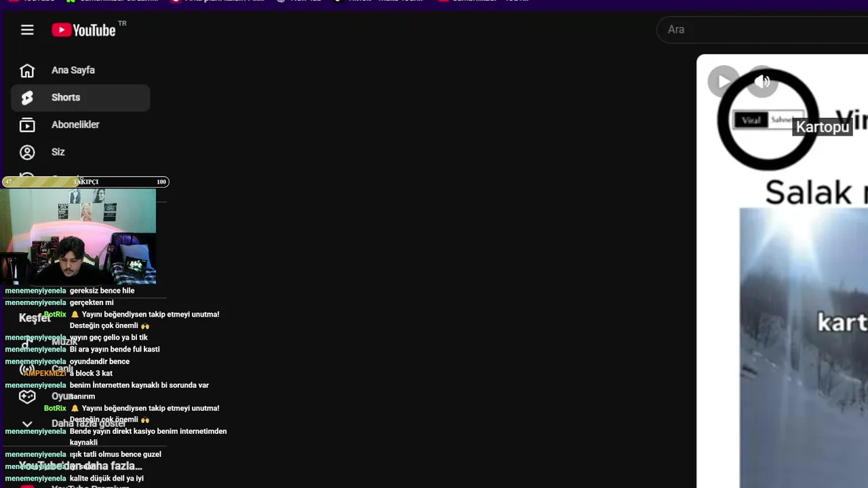Open the Canlı live icon
868x488 pixels.
click(x=27, y=369)
